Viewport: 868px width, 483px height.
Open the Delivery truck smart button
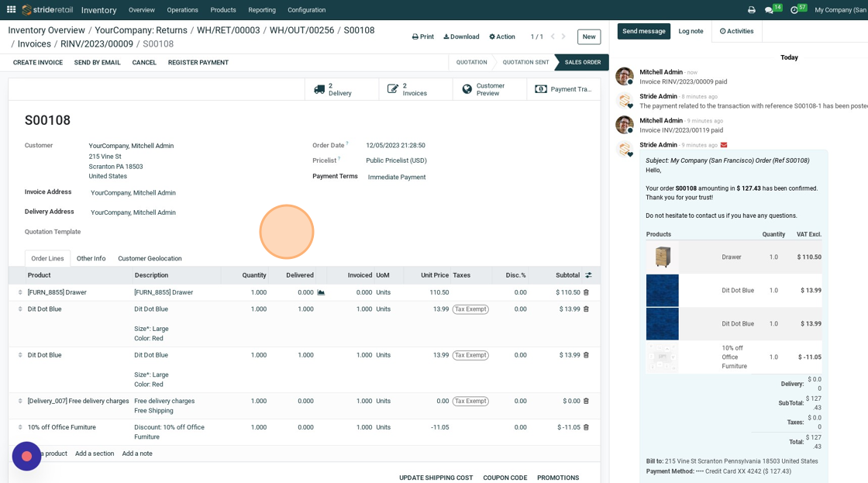click(341, 89)
